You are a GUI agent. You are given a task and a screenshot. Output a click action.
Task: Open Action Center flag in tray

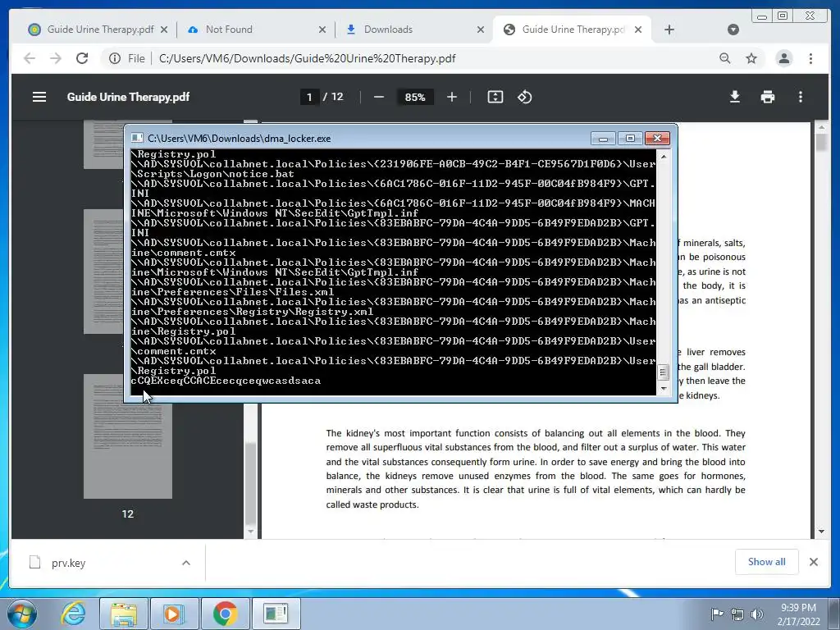point(716,614)
